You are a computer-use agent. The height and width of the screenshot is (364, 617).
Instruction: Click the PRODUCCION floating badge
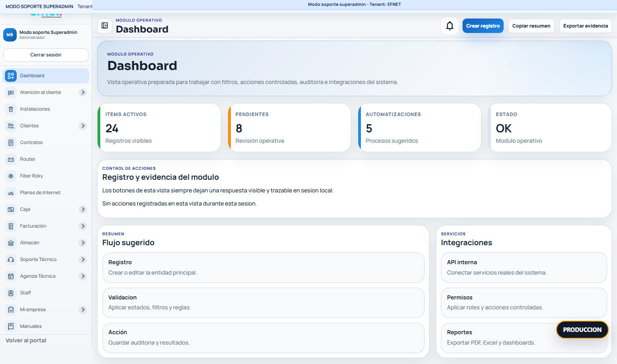click(x=582, y=330)
